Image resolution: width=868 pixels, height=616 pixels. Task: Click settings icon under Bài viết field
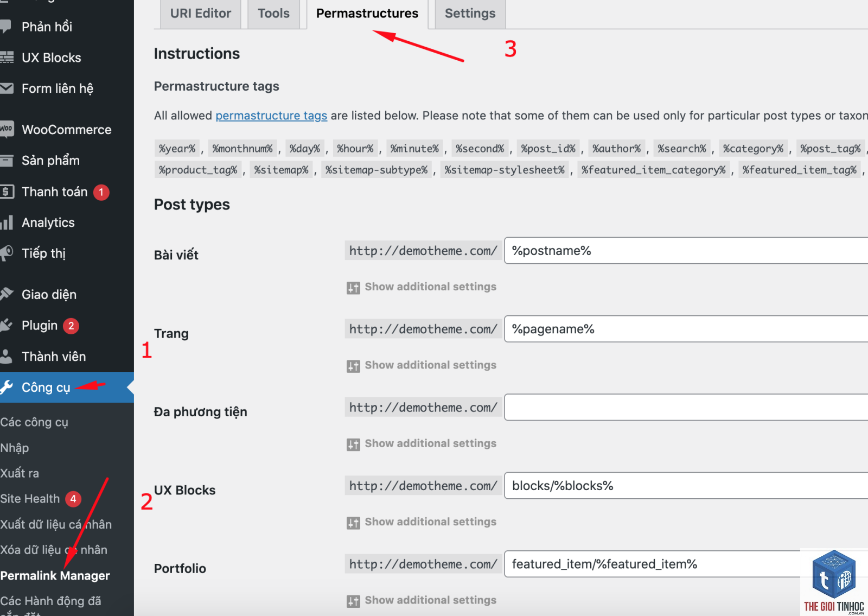click(353, 288)
